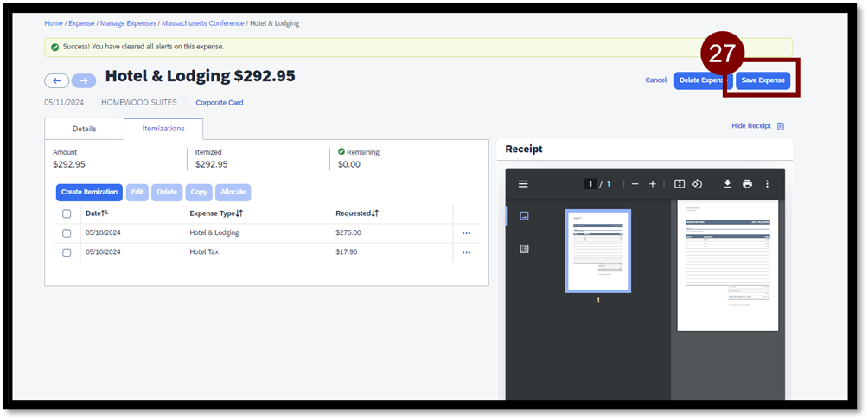The width and height of the screenshot is (868, 420).
Task: Rotate the receipt counterclockwise
Action: pos(697,184)
